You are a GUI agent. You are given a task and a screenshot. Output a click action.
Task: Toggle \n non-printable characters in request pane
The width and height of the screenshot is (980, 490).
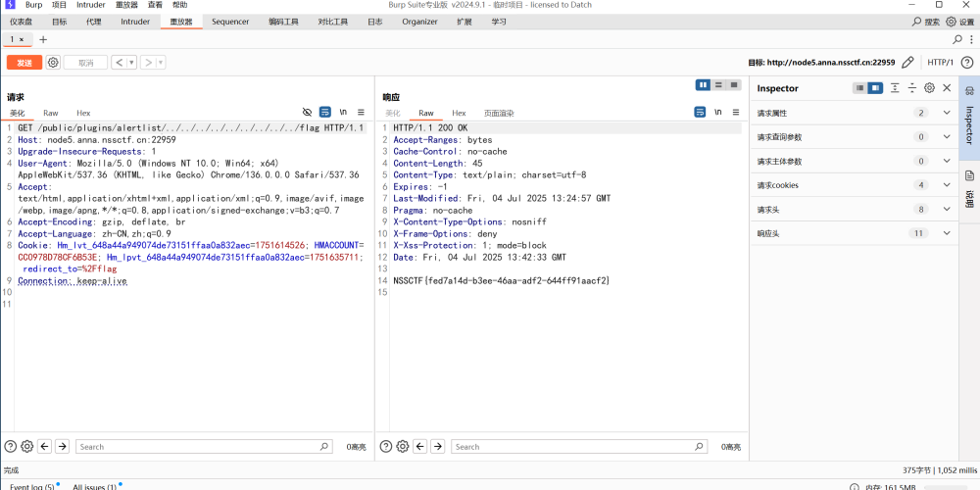point(343,112)
